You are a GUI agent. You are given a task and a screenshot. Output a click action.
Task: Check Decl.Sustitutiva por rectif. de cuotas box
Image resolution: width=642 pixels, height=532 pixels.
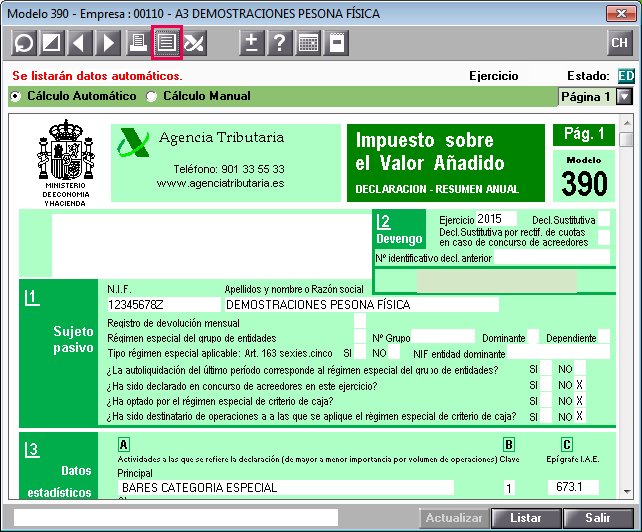(604, 237)
